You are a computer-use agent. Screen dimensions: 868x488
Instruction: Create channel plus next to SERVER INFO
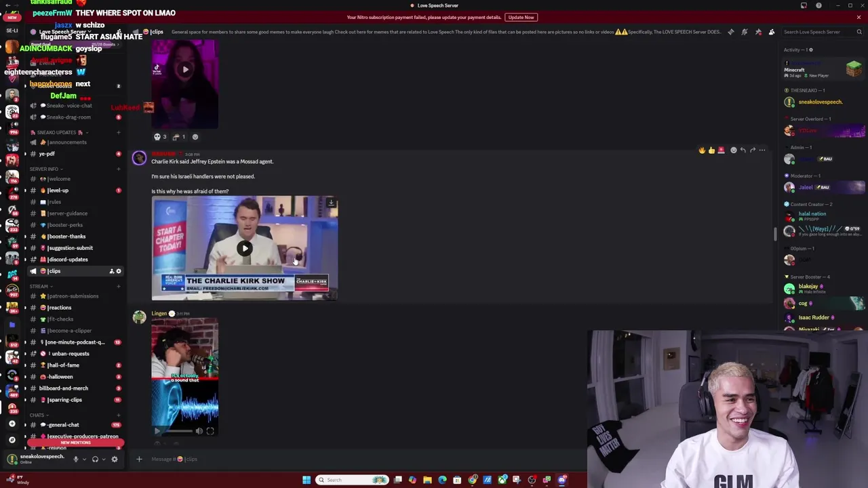coord(118,169)
